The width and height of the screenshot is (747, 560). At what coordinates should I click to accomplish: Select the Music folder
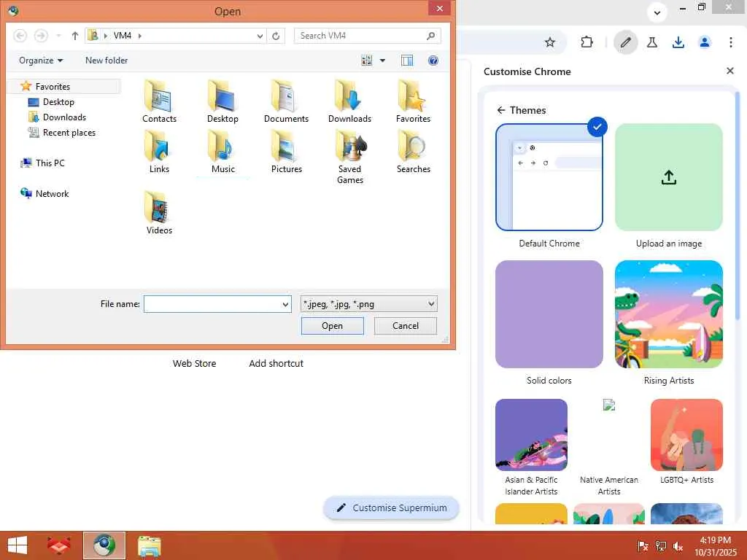click(x=222, y=152)
